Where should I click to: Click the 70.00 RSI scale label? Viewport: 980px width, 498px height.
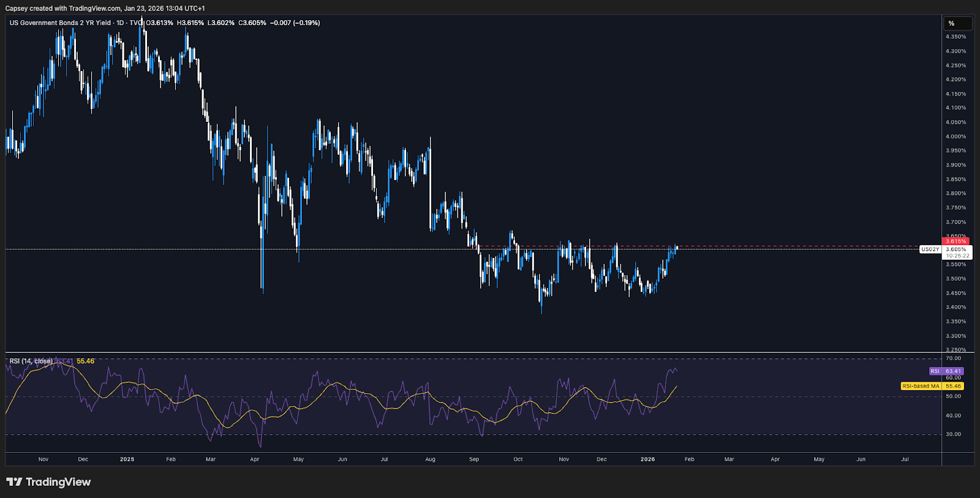point(953,358)
